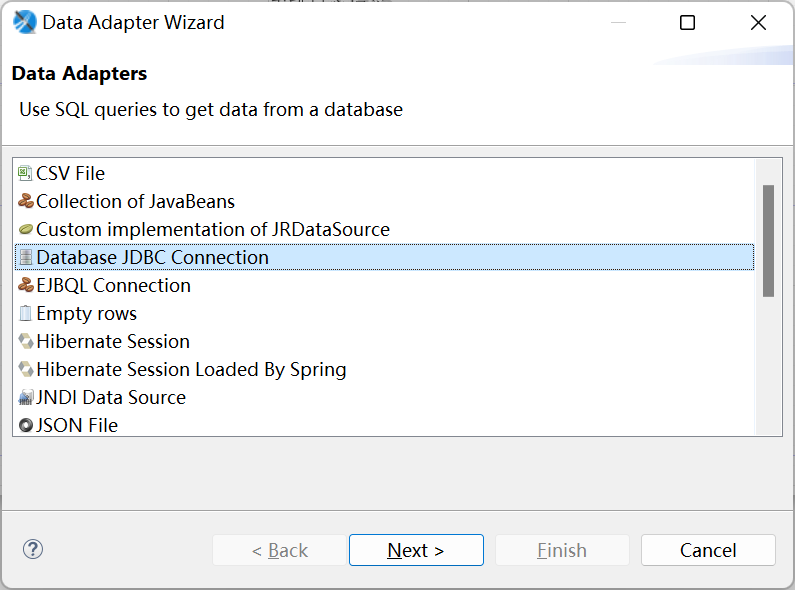Click the adapter list vertical scrollbar thumb
This screenshot has height=590, width=795.
tap(768, 240)
